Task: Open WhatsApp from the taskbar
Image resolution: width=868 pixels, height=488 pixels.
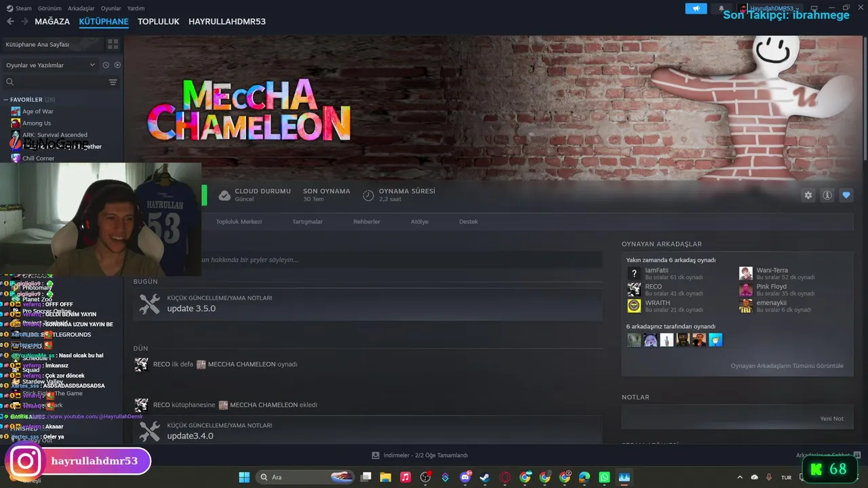Action: (x=604, y=477)
